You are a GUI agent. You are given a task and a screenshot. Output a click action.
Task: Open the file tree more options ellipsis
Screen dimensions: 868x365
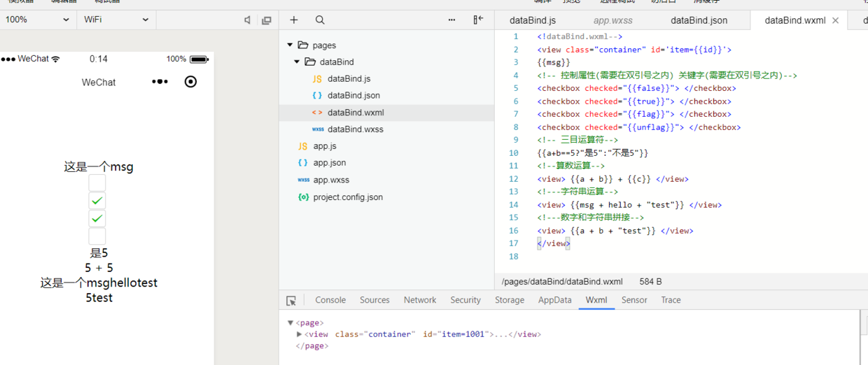tap(452, 20)
